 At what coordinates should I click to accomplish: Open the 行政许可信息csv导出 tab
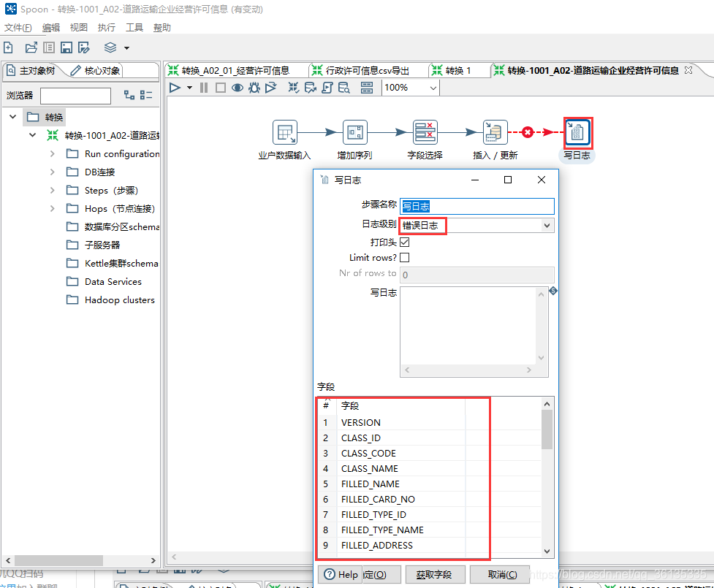tap(360, 71)
